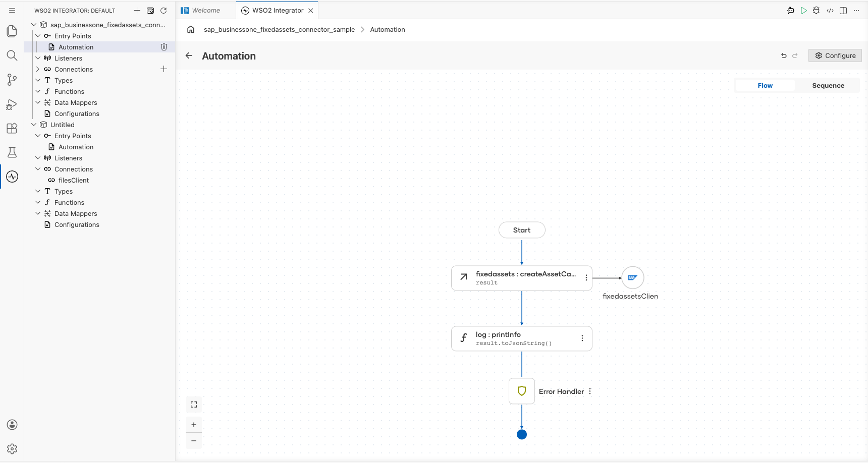Run the integration with the play icon
The width and height of the screenshot is (868, 463).
tap(804, 10)
